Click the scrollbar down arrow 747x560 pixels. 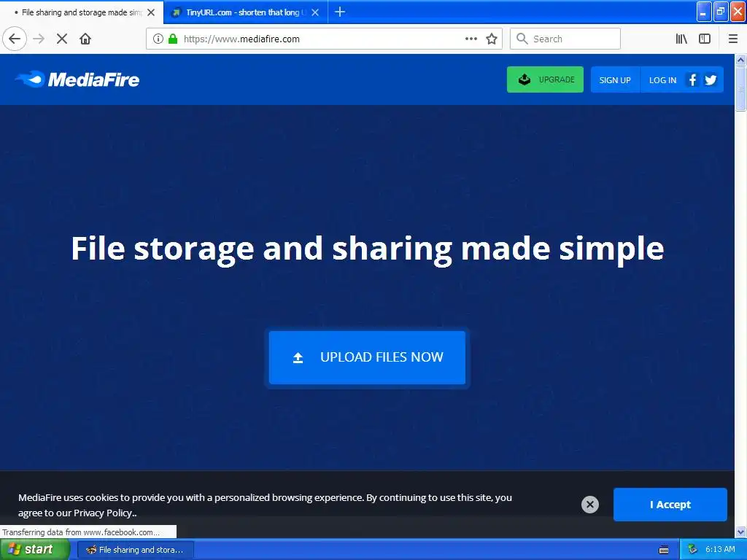(x=740, y=532)
